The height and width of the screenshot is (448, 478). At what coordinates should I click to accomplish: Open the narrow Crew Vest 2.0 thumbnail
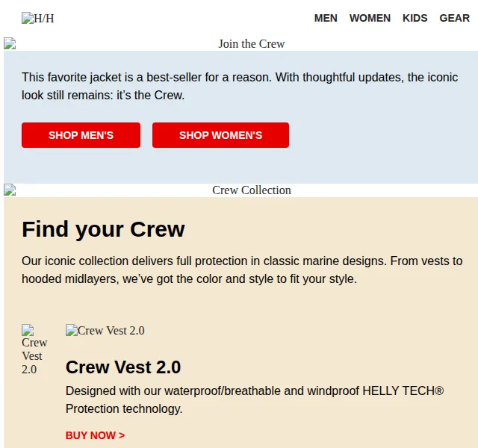(34, 349)
